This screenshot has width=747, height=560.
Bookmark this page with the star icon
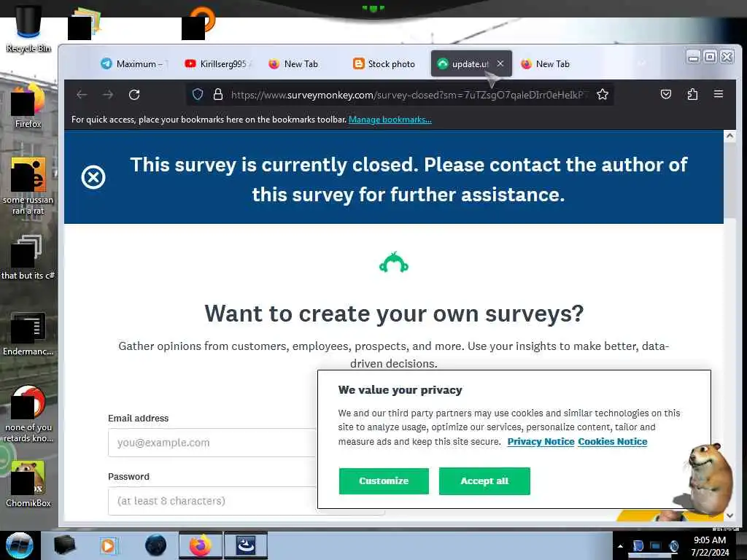[602, 94]
